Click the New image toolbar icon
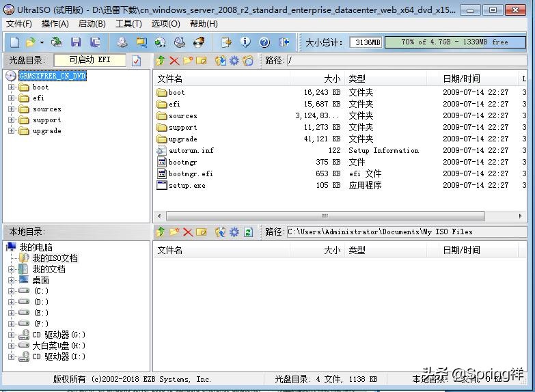The width and height of the screenshot is (535, 392). point(14,42)
